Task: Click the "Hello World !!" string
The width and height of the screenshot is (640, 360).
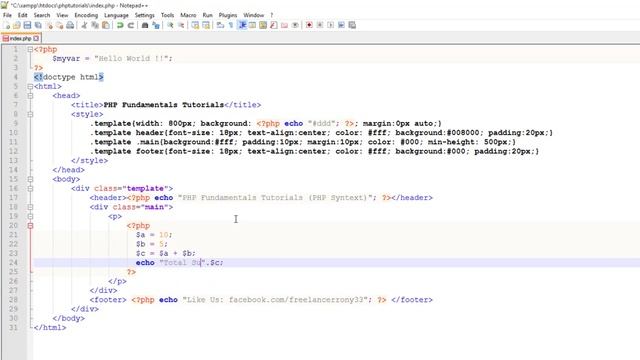Action: [131, 59]
